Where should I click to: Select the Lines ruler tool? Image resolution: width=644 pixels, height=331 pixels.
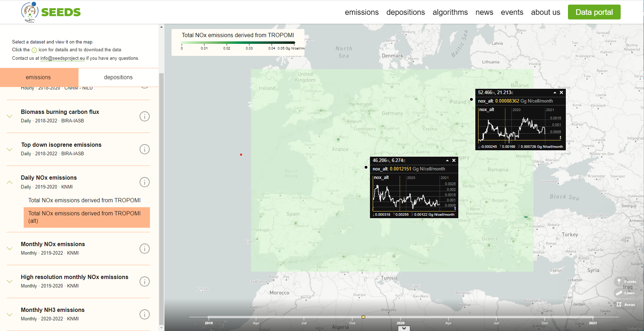[x=619, y=293]
